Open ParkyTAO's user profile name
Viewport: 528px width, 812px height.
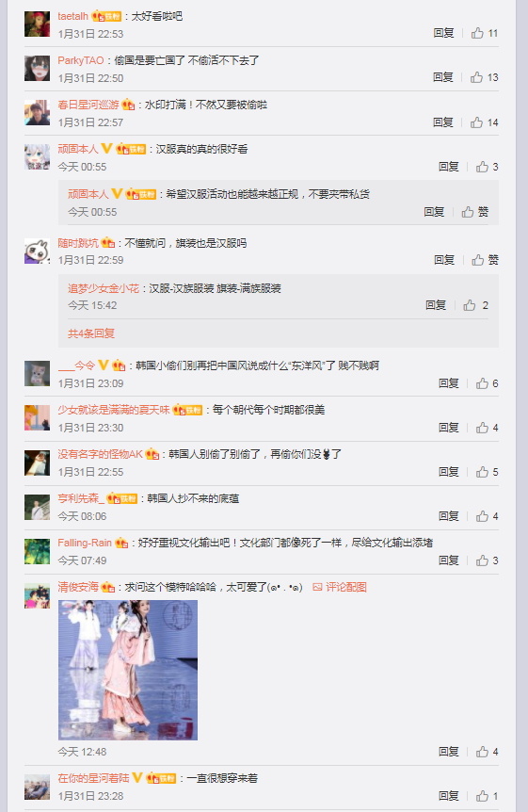[x=81, y=60]
